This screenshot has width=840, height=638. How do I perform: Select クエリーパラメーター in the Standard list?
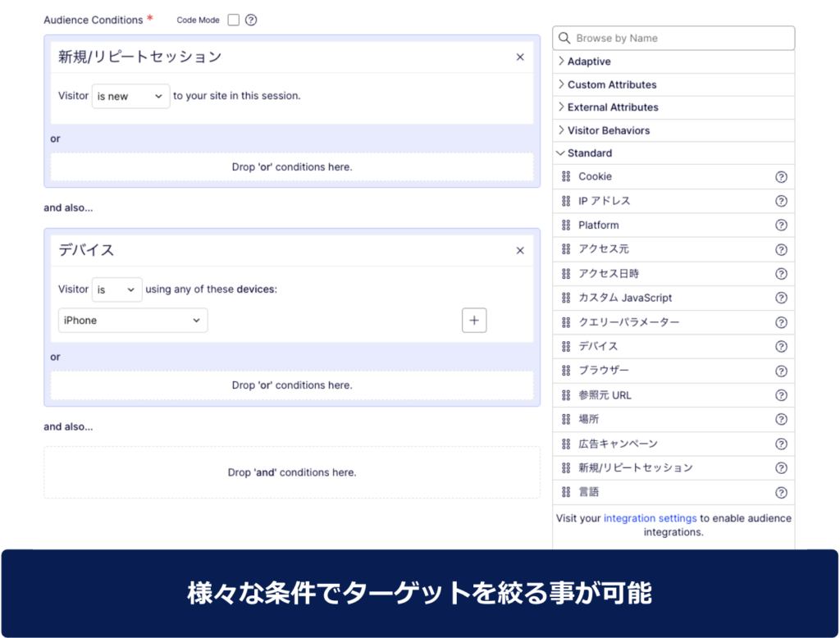coord(628,322)
